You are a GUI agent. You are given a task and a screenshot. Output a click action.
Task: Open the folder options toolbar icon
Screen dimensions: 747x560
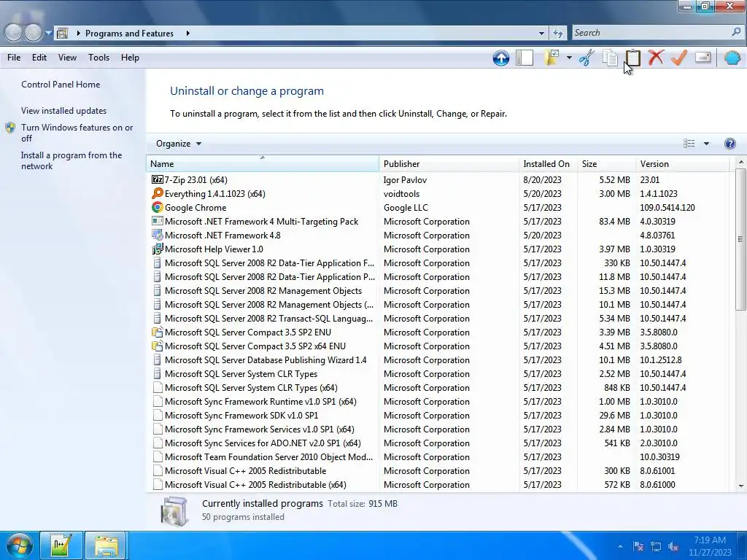551,58
